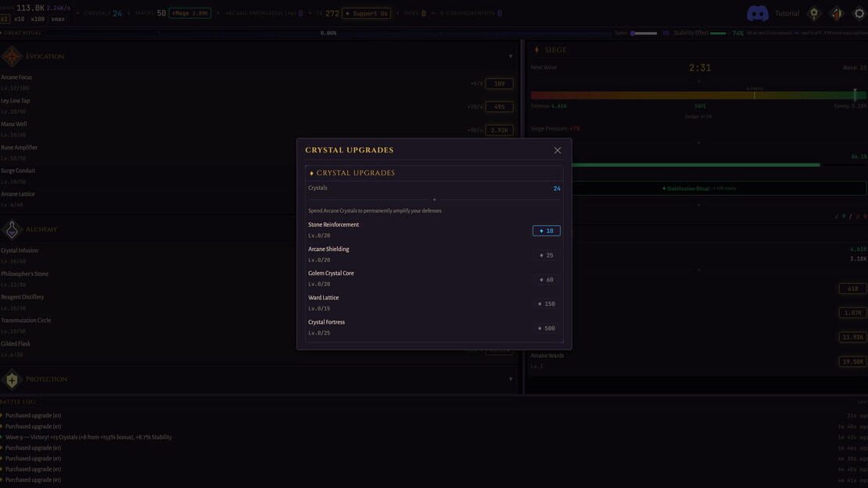Buy Crystal Fortress for 500 crystals

tap(547, 328)
